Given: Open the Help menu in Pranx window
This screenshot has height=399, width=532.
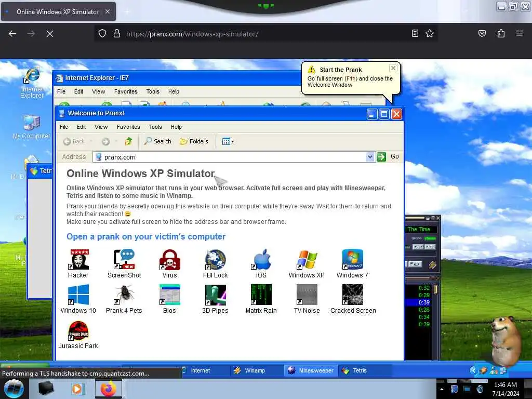Looking at the screenshot, I should tap(176, 127).
